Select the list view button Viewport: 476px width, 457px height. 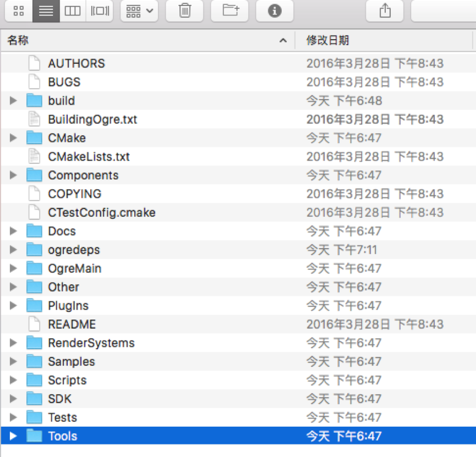tap(46, 11)
